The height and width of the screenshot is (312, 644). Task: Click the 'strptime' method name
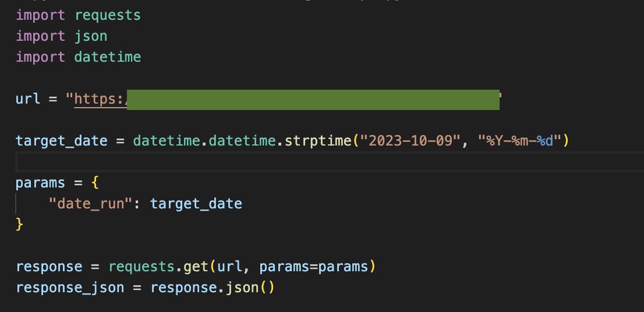point(319,141)
